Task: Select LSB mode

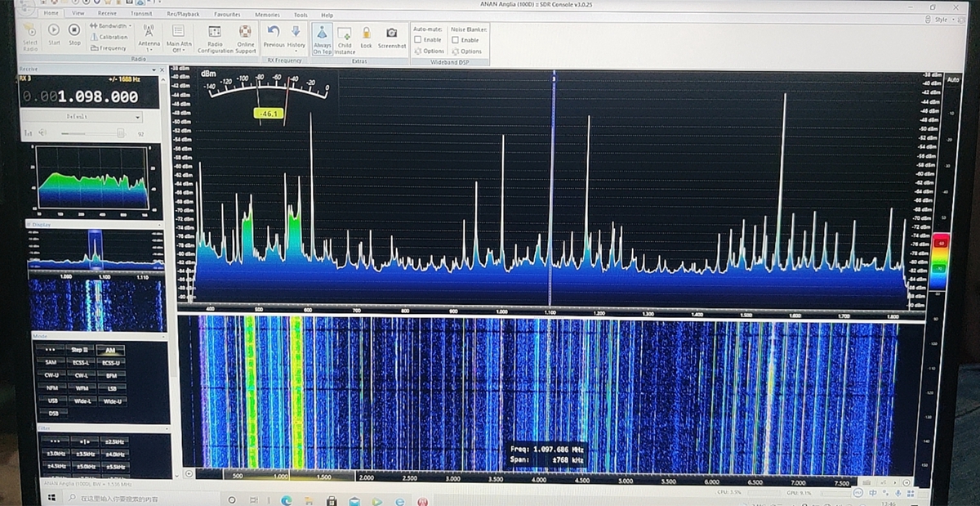Action: coord(112,388)
